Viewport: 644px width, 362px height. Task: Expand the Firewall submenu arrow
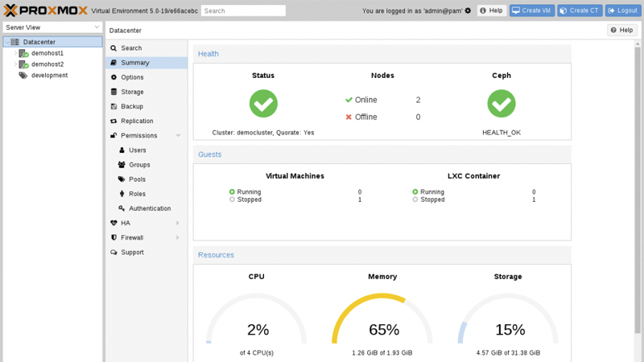coord(178,237)
